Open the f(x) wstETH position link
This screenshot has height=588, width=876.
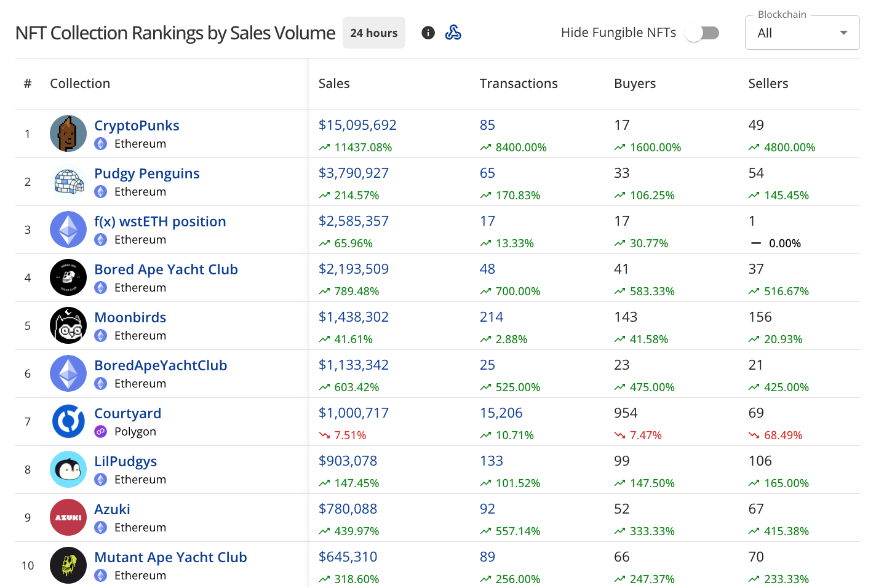160,221
